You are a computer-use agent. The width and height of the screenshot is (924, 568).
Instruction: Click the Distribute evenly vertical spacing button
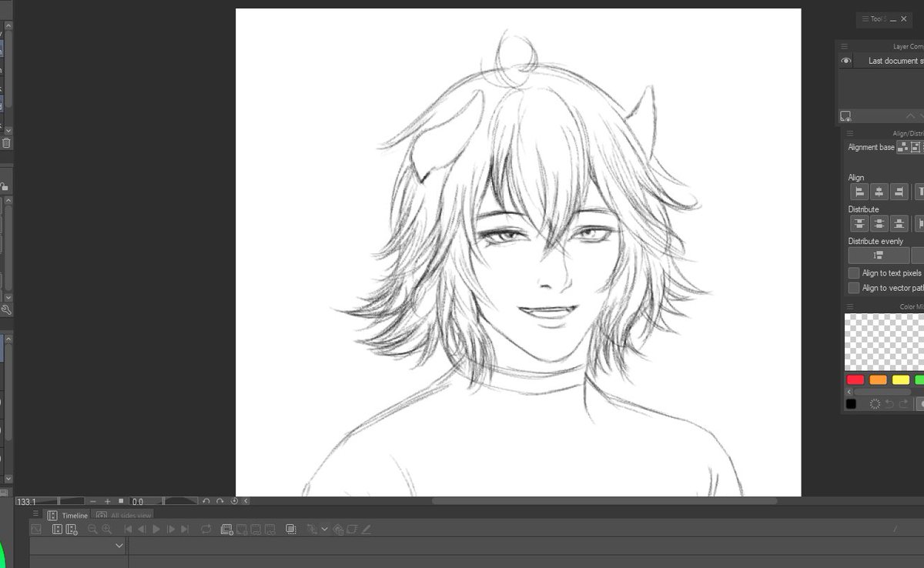879,256
